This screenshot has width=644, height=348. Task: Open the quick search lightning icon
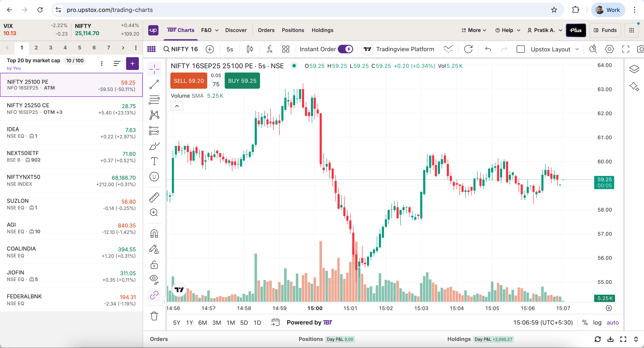coord(593,49)
